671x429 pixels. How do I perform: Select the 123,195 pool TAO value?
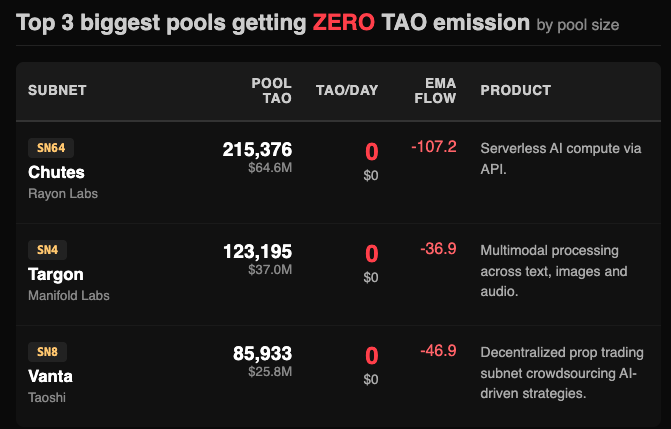tap(257, 251)
